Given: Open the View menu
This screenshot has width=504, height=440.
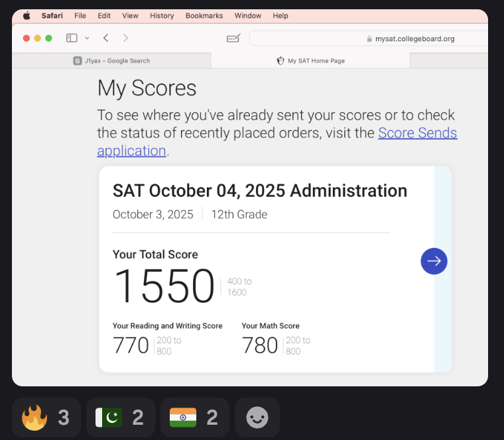Looking at the screenshot, I should click(x=130, y=15).
